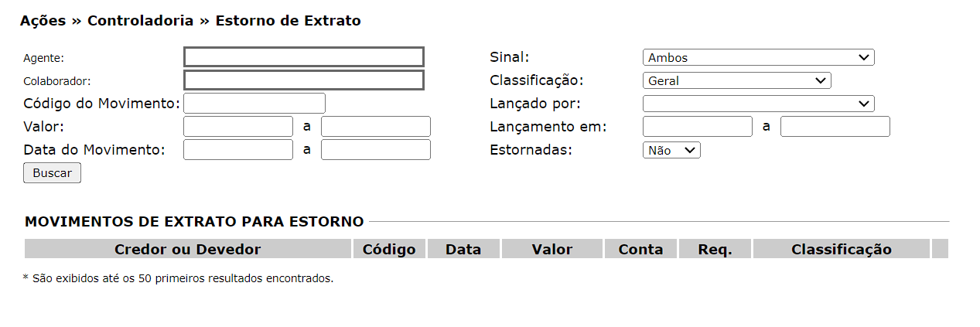
Task: Click the Classificação column header in the table
Action: tap(841, 249)
